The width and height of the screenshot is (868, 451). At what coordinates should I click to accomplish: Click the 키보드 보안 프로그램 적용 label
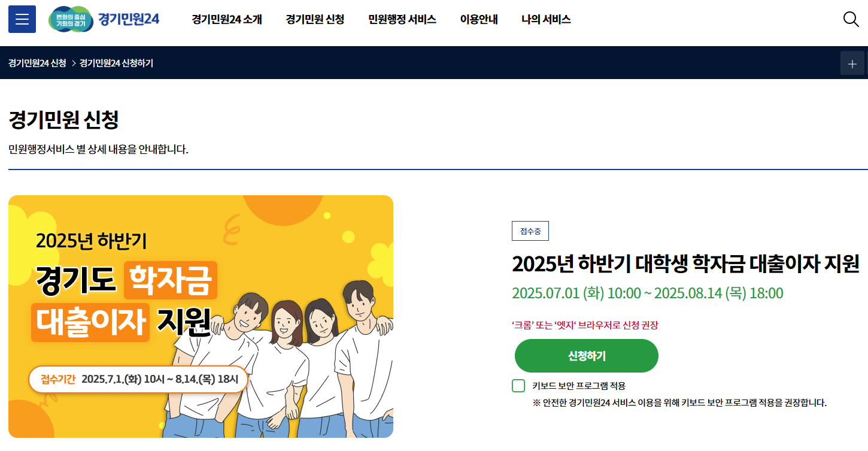point(579,386)
